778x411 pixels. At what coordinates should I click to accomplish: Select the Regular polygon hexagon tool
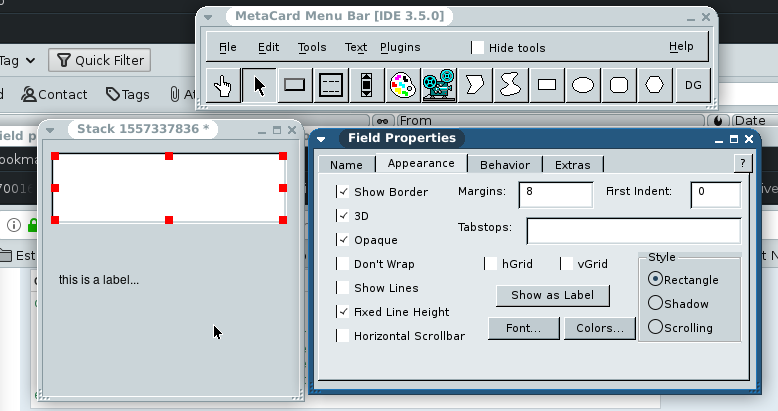click(x=655, y=85)
